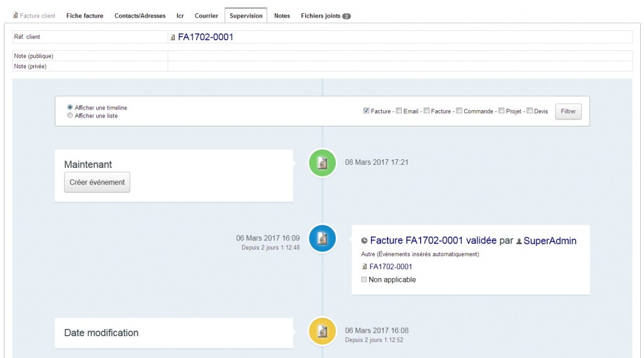Click the Note (publique) row label
644x358 pixels.
[x=34, y=56]
